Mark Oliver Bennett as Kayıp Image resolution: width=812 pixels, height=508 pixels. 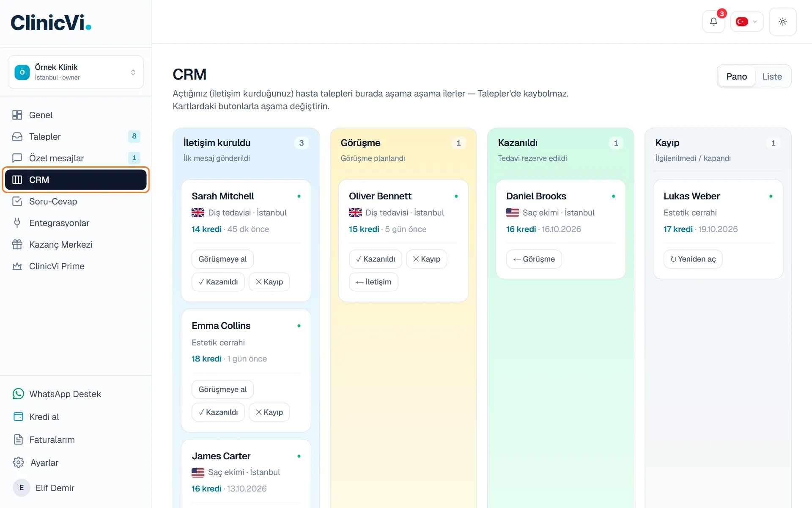(x=427, y=259)
